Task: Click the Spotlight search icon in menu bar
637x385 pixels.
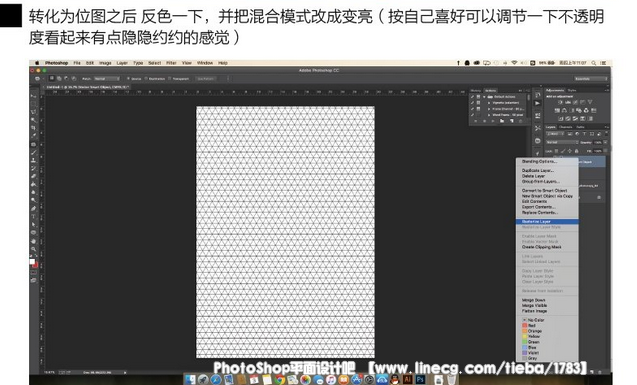Action: [x=594, y=63]
